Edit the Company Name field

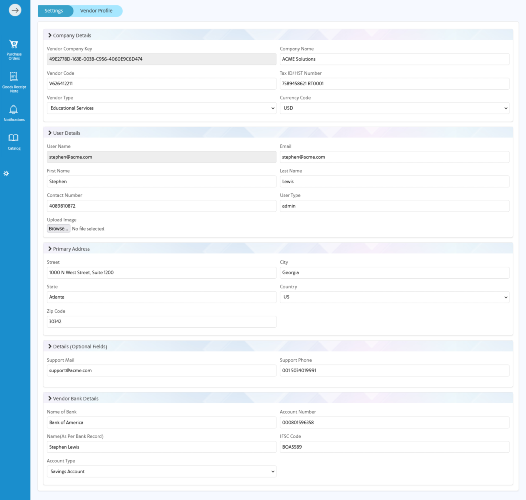coord(394,59)
